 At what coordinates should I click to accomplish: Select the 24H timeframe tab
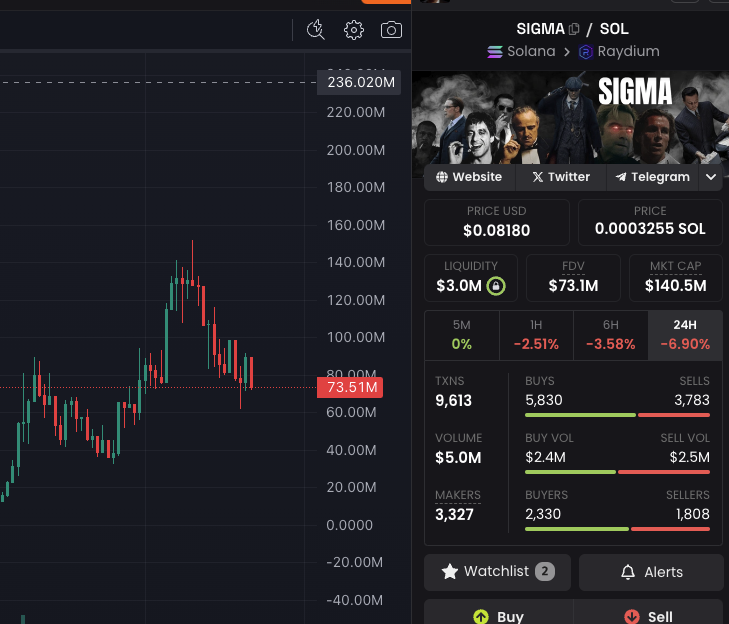click(x=685, y=335)
